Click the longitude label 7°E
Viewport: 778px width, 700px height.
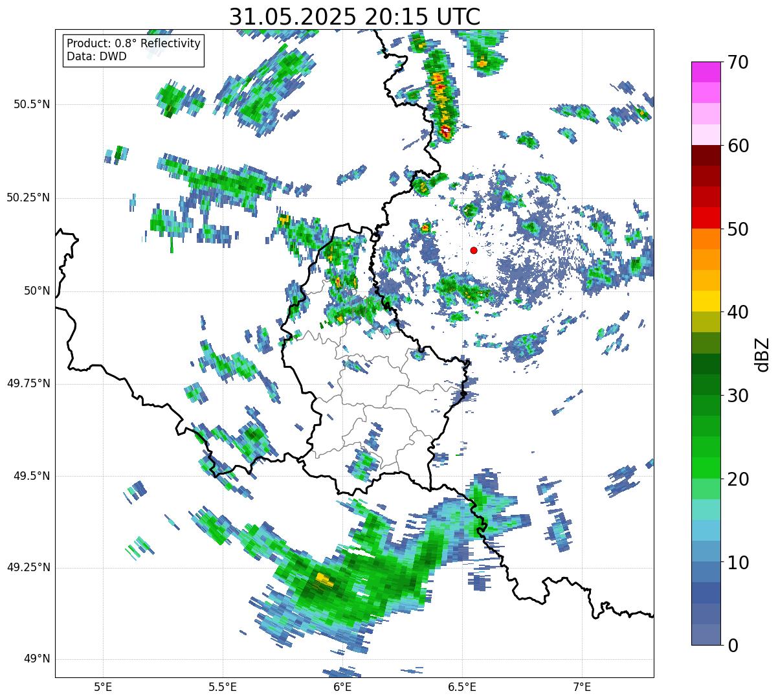[583, 687]
